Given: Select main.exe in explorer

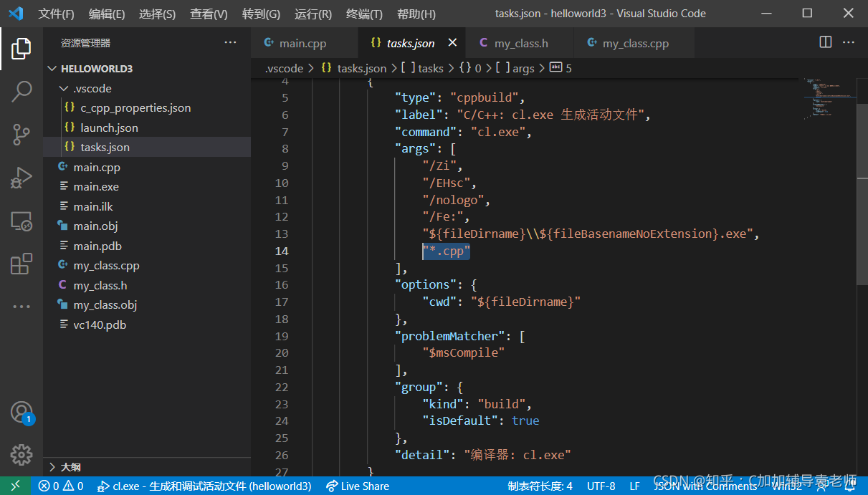Looking at the screenshot, I should tap(147, 186).
